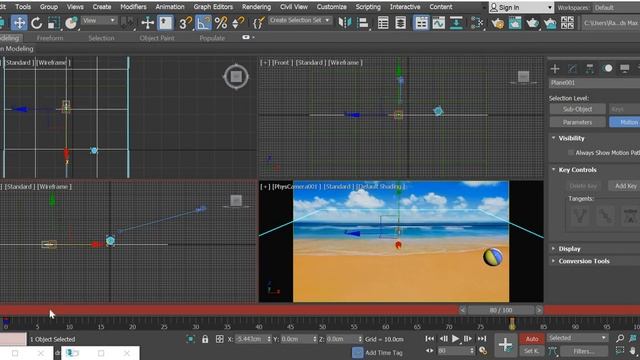
Task: Open the Selected key filter dropdown
Action: pyautogui.click(x=577, y=338)
